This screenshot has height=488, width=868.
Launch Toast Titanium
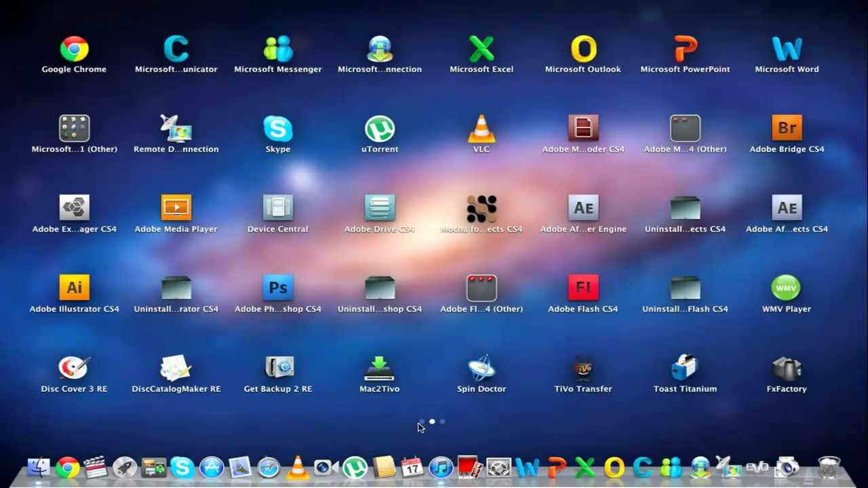pyautogui.click(x=685, y=368)
